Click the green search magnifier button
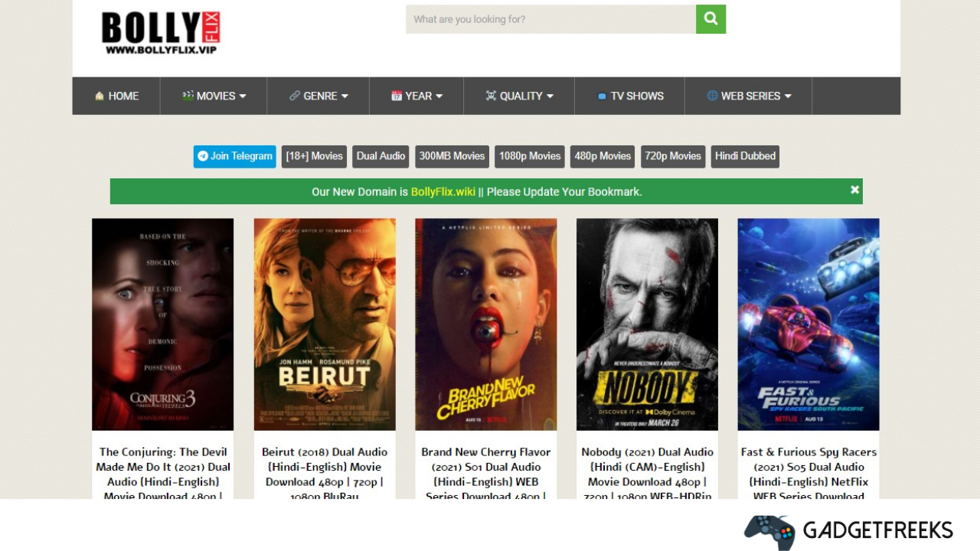The width and height of the screenshot is (980, 551). (x=710, y=19)
